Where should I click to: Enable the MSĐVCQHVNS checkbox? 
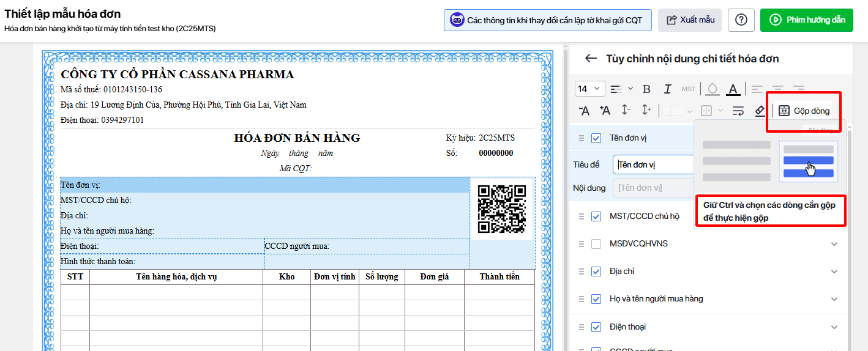click(596, 244)
